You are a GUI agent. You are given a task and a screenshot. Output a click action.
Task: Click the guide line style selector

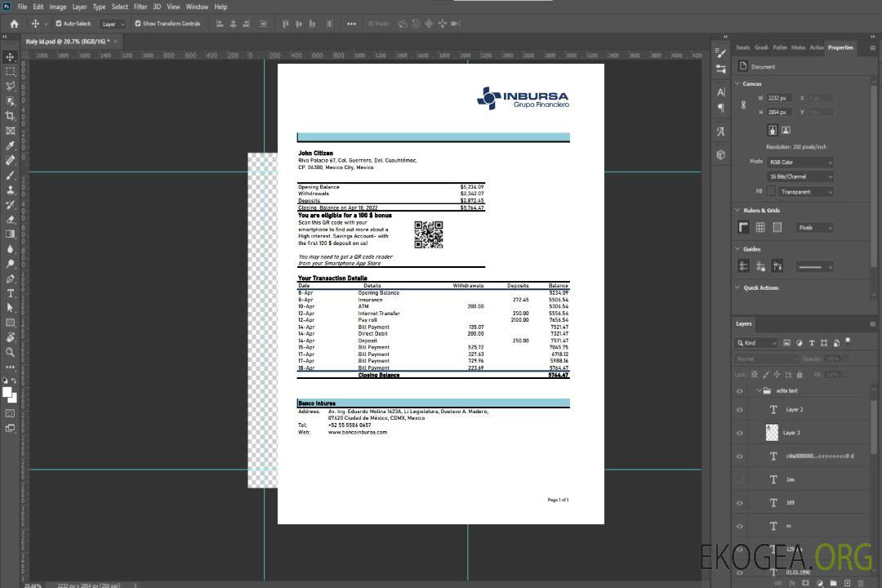(814, 267)
